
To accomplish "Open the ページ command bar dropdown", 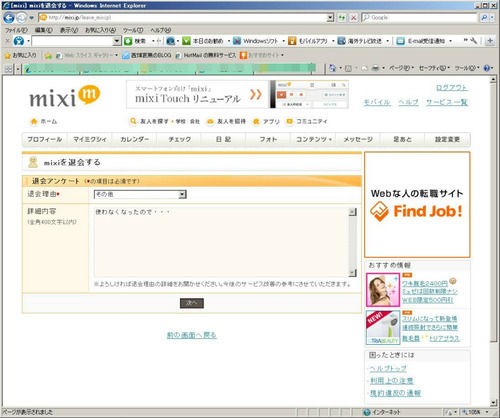I will click(401, 68).
